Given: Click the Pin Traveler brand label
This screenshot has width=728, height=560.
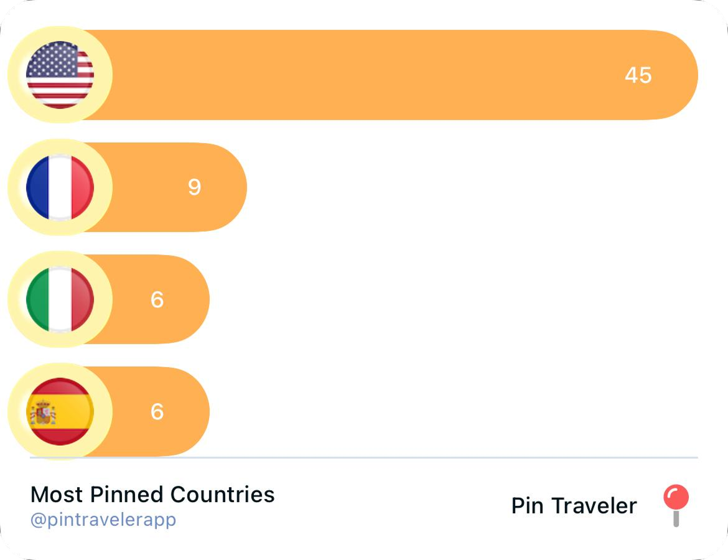Looking at the screenshot, I should (574, 506).
